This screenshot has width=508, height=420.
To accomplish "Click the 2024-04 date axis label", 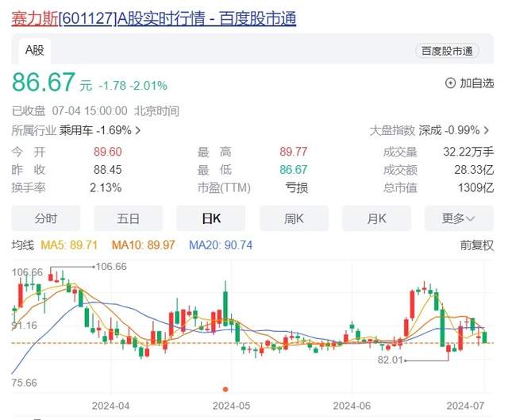I will point(110,406).
